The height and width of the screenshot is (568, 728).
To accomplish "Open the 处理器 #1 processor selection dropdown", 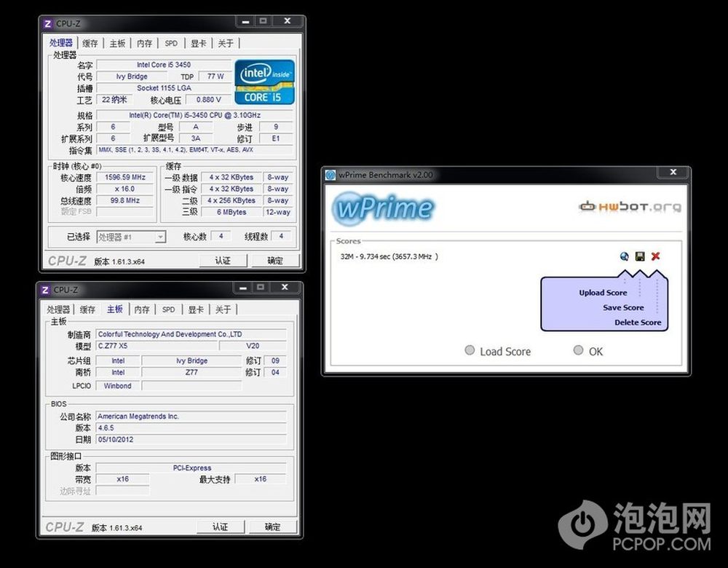I will [131, 237].
